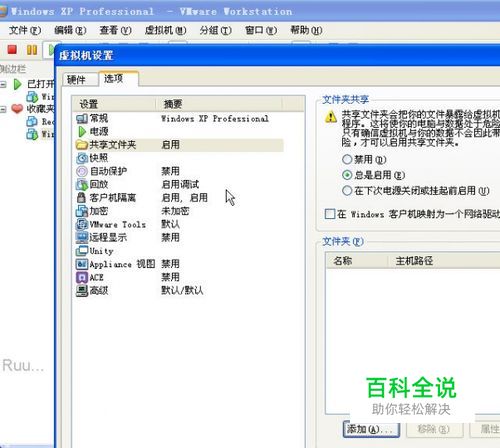500x448 pixels.
Task: Select the 共享文件夹 row label
Action: coord(113,145)
